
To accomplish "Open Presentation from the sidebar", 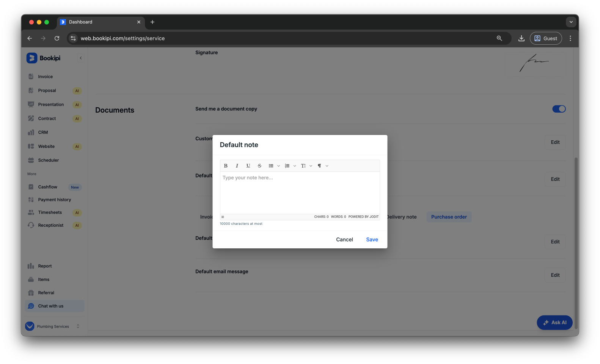I will tap(55, 105).
